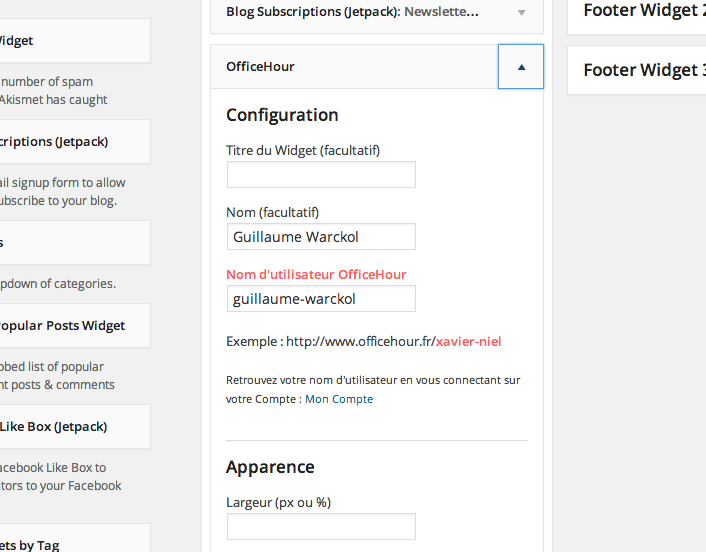Click the Akismet Widget in available widgets list

coord(75,41)
